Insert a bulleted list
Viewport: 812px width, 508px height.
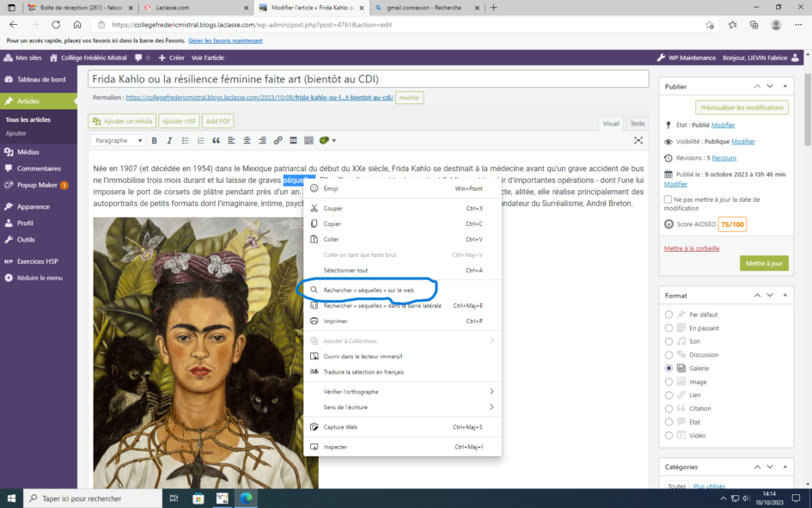185,140
